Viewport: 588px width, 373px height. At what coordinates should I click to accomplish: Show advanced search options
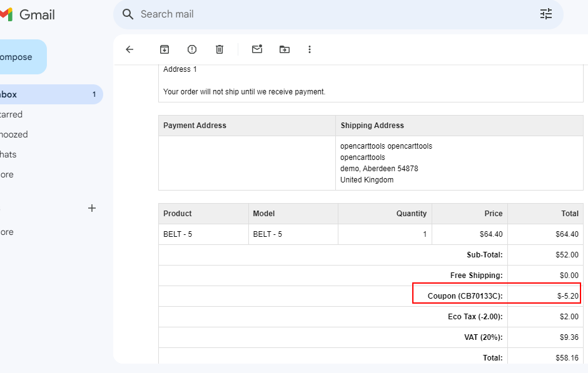[x=546, y=14]
